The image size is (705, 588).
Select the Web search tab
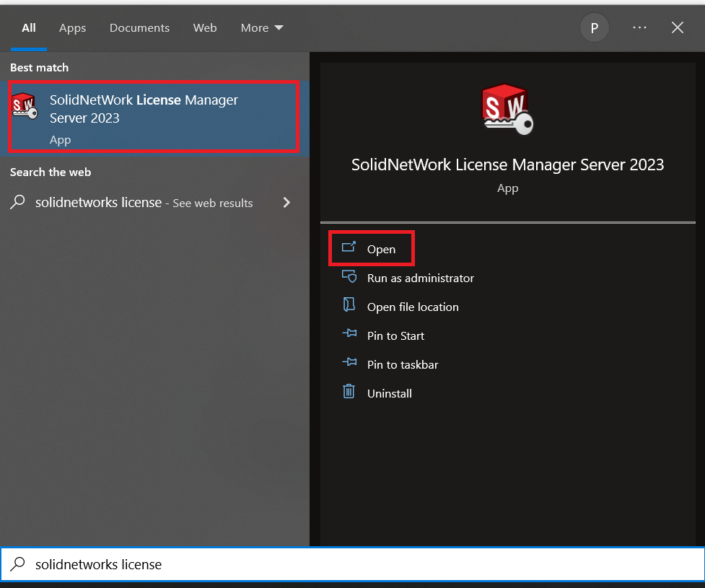click(205, 28)
